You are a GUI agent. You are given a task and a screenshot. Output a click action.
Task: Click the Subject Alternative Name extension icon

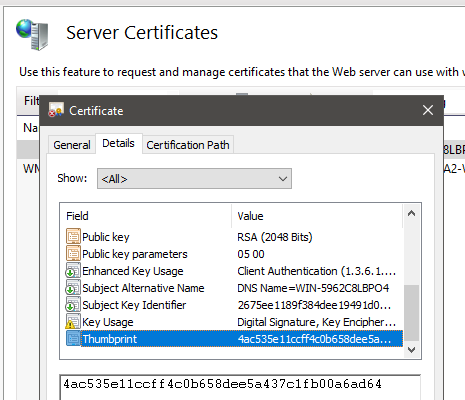(x=73, y=288)
